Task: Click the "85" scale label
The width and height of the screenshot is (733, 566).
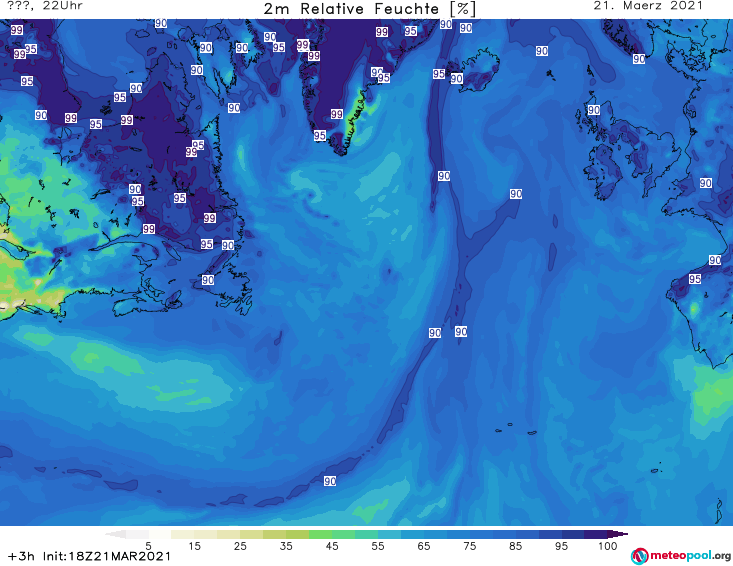Action: [516, 545]
